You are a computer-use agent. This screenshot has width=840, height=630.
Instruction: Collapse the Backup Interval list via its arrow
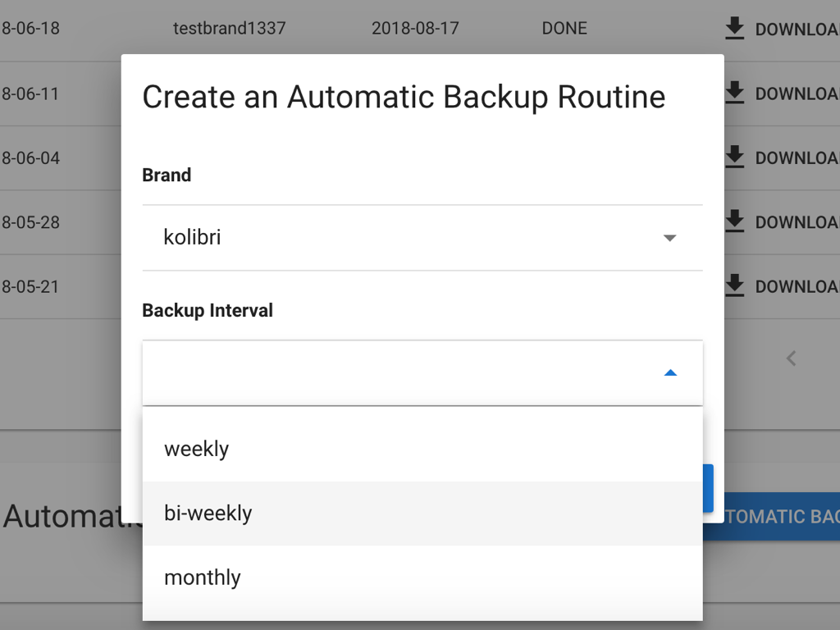(670, 372)
